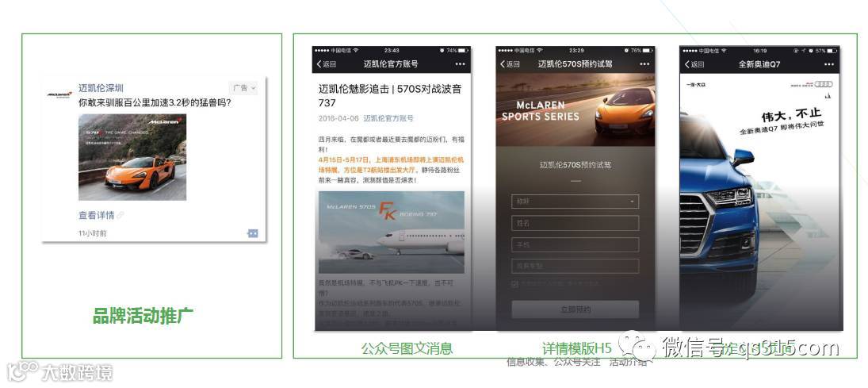Image resolution: width=868 pixels, height=388 pixels.
Task: Tap 返回 back on 全新奥迪Q7 screen
Action: pos(694,64)
